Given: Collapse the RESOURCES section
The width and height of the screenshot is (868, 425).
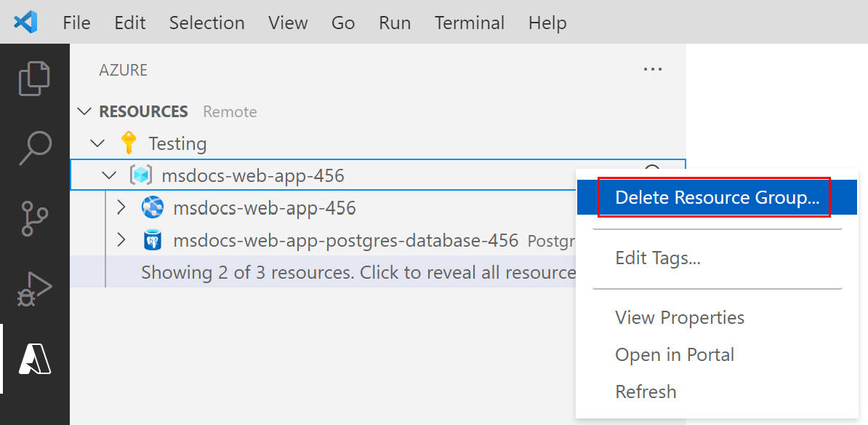Looking at the screenshot, I should coord(85,111).
